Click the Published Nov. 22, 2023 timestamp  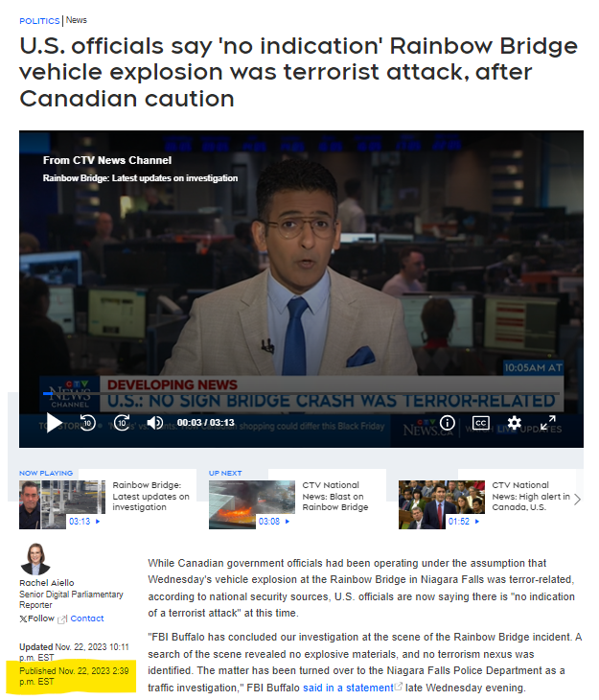tap(74, 676)
